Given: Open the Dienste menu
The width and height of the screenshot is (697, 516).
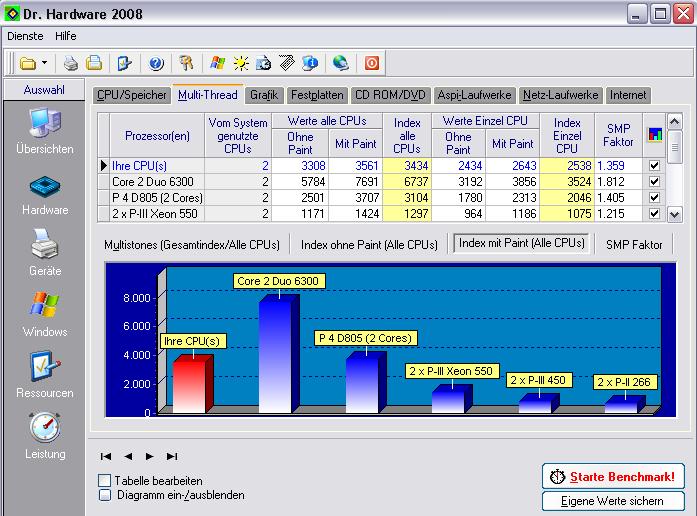Looking at the screenshot, I should tap(25, 36).
